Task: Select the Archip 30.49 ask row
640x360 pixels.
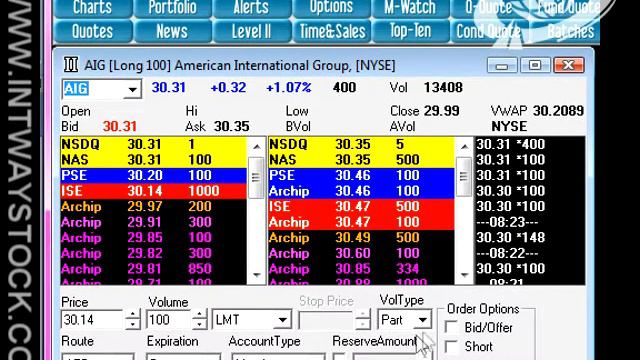Action: click(x=361, y=238)
